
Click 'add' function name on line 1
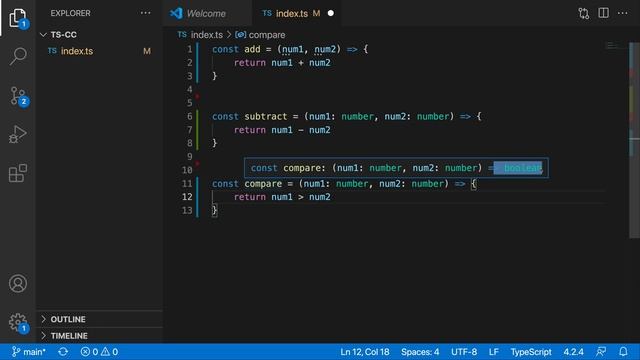(x=252, y=49)
